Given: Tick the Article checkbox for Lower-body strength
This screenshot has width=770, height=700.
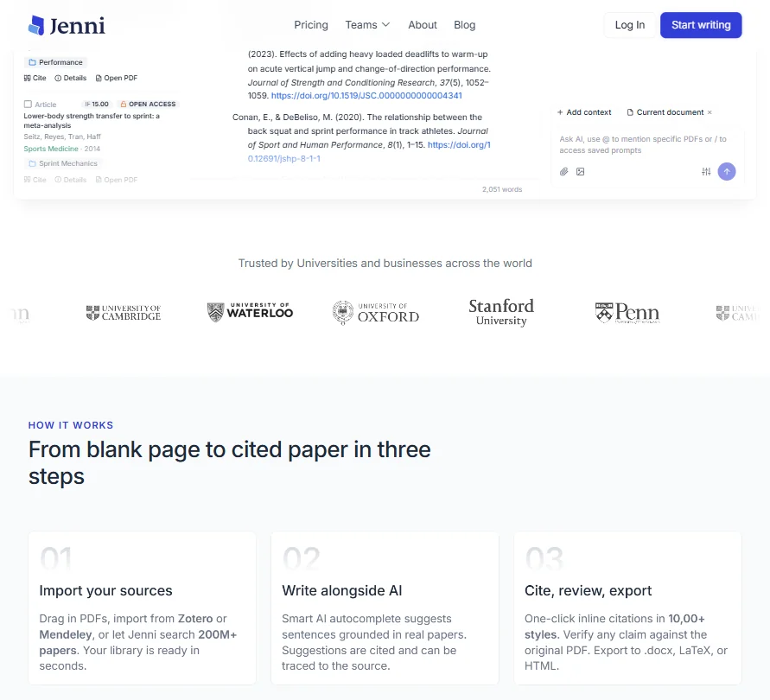Looking at the screenshot, I should 28,105.
